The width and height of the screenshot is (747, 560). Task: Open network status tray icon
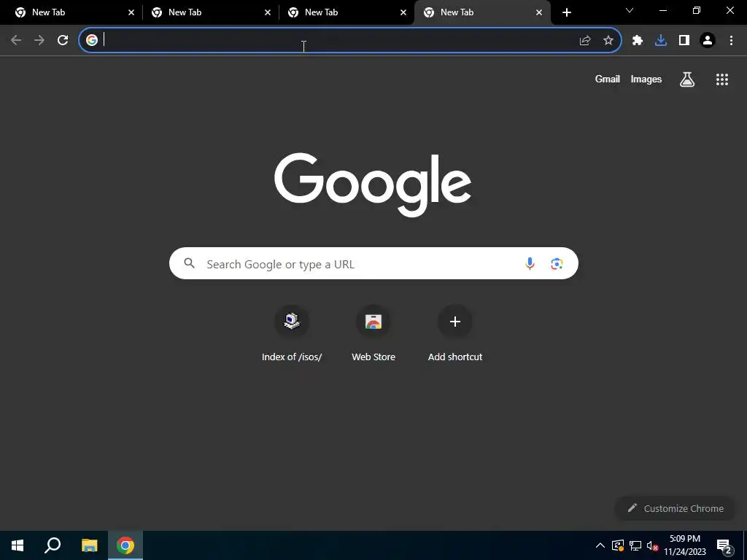[x=635, y=545]
